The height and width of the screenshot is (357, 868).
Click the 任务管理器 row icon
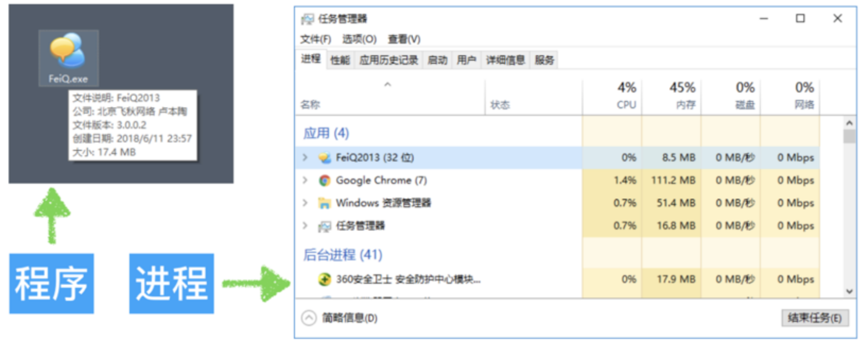pos(324,226)
